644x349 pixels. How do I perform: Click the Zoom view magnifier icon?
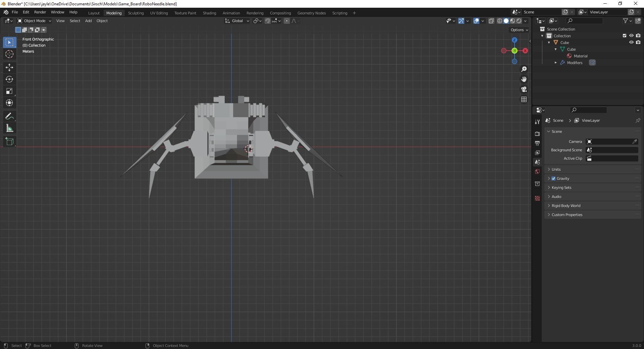click(x=524, y=69)
